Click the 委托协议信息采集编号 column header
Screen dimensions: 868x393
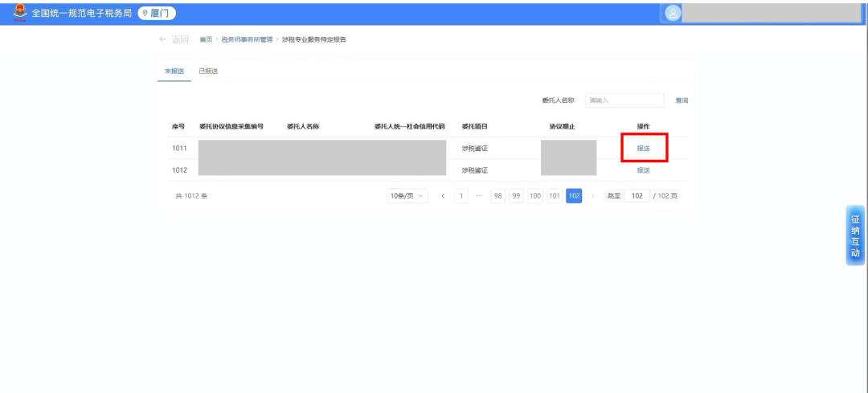(231, 127)
